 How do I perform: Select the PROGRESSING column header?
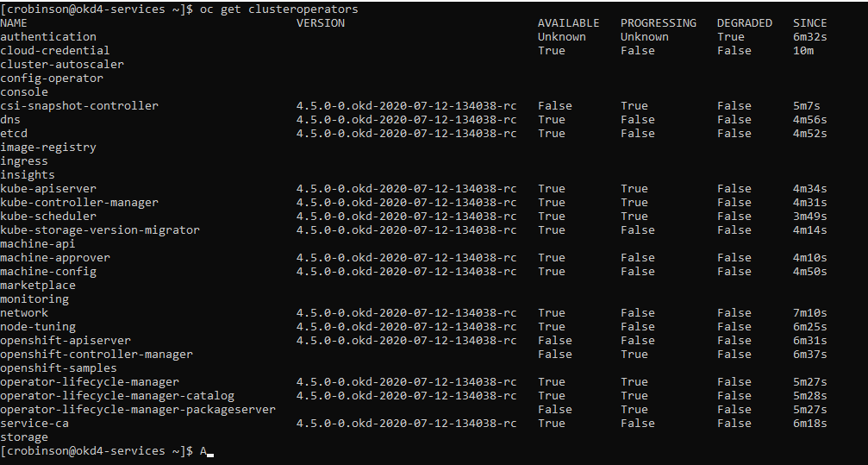tap(659, 23)
